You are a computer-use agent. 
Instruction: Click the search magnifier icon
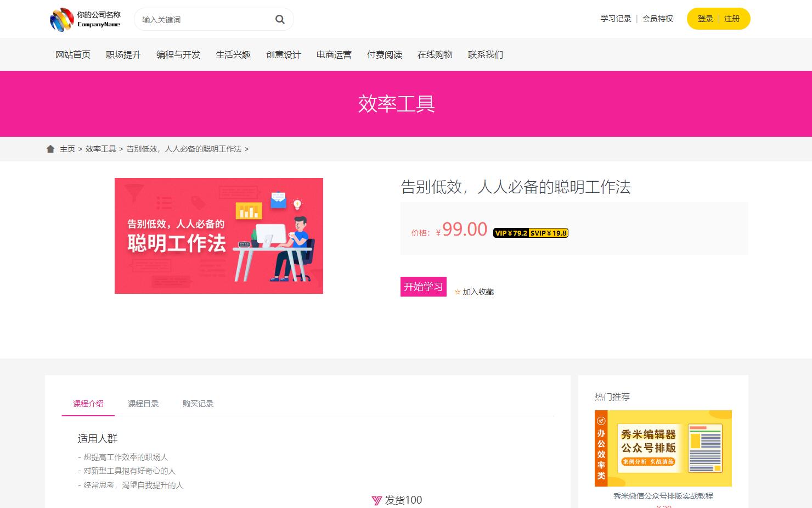point(280,20)
